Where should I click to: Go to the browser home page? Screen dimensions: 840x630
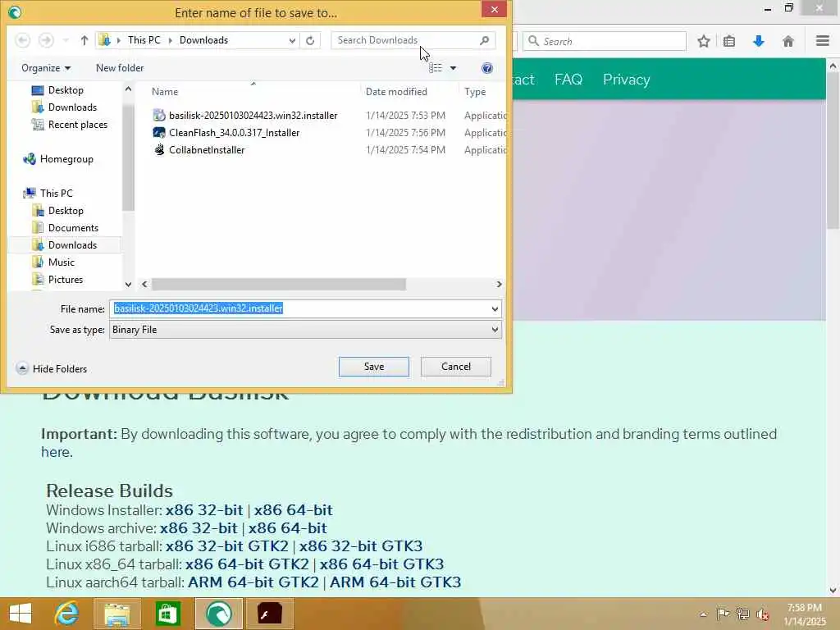point(788,41)
